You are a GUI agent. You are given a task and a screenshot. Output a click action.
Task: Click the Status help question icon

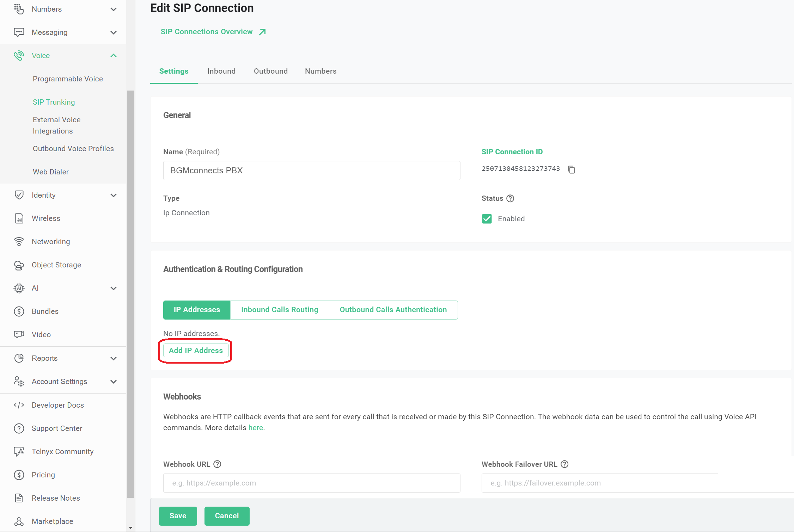click(510, 198)
